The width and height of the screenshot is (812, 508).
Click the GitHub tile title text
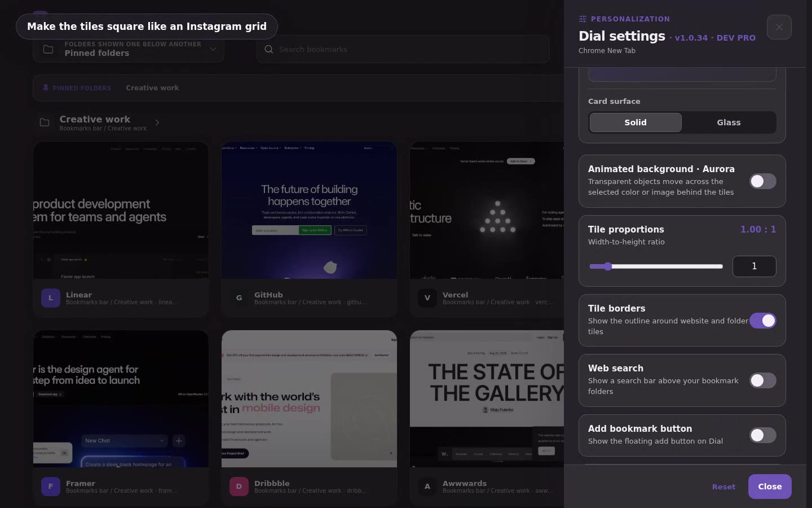[x=268, y=295]
